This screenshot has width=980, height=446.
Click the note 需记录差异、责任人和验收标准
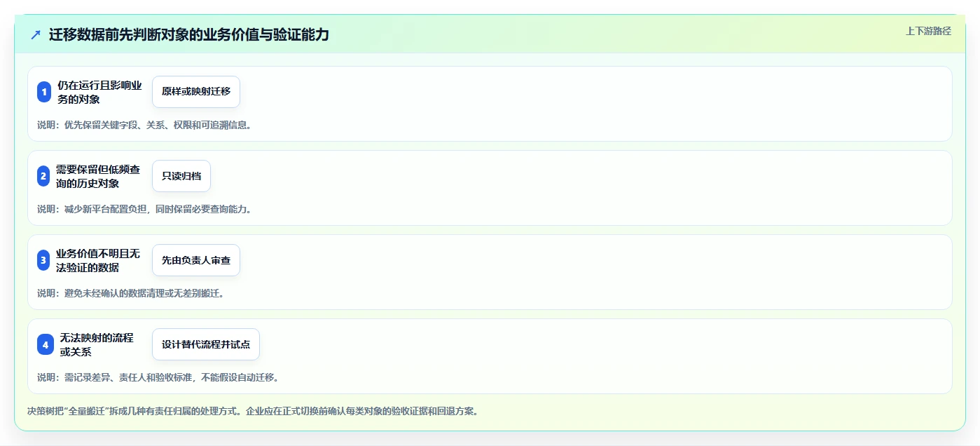pyautogui.click(x=130, y=377)
